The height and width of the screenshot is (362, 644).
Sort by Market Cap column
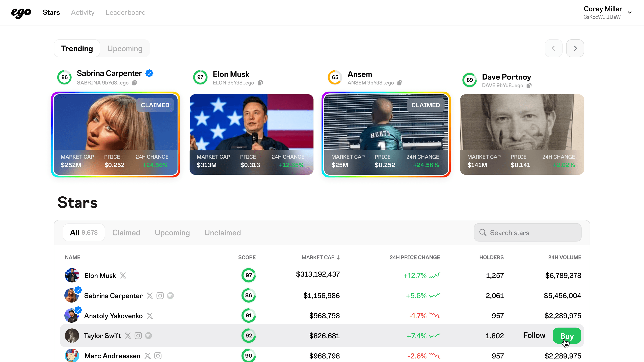[x=320, y=257]
